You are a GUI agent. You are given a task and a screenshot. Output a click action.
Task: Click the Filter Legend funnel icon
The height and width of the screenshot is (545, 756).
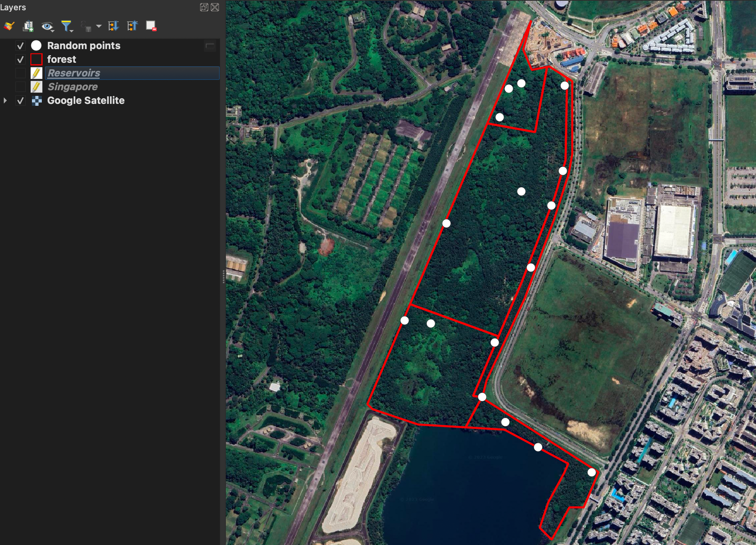pos(67,26)
